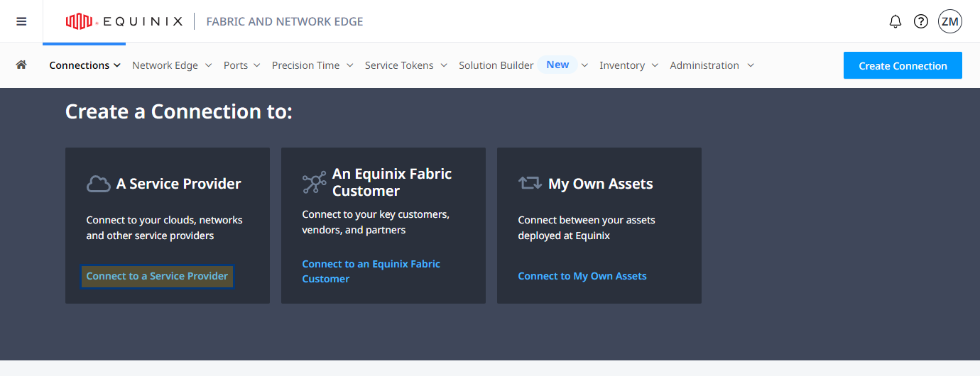The image size is (980, 376).
Task: Click the 'Create a Connection to:' heading
Action: pyautogui.click(x=179, y=111)
